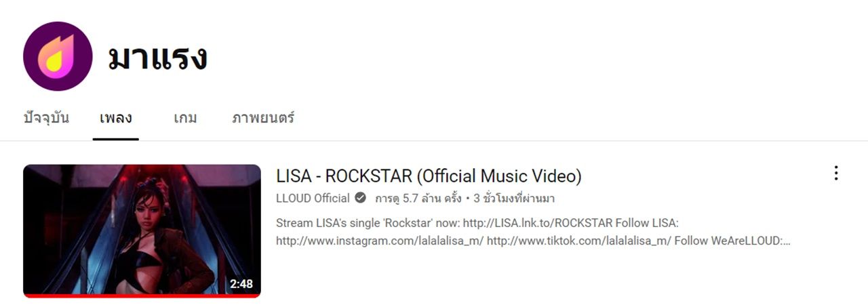
Task: Open the three-dot video options menu
Action: (x=836, y=174)
